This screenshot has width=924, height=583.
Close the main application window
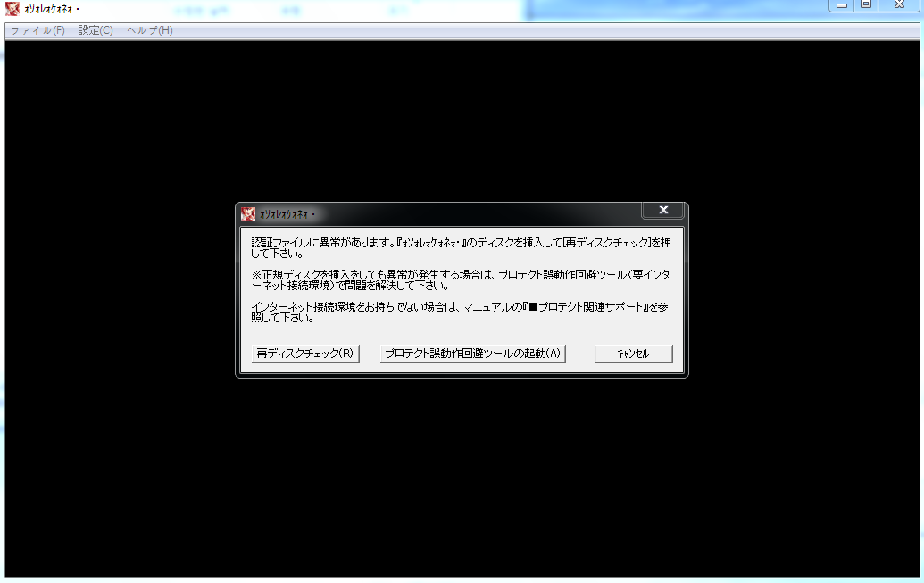(899, 5)
